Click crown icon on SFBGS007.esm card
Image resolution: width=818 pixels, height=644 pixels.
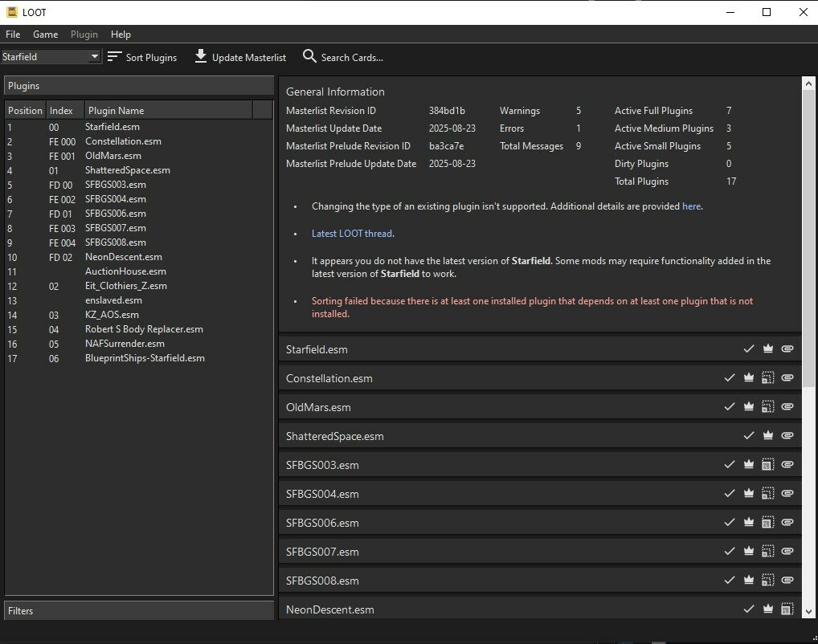(749, 551)
